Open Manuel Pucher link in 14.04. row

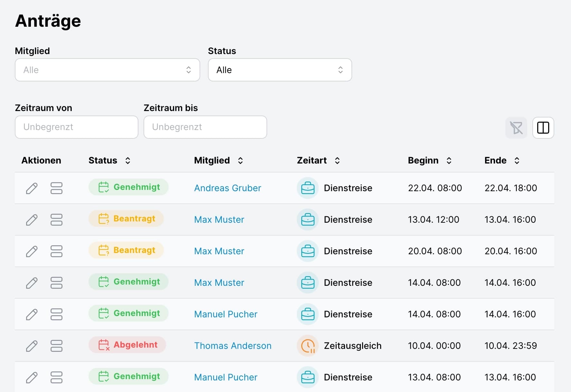click(x=226, y=314)
